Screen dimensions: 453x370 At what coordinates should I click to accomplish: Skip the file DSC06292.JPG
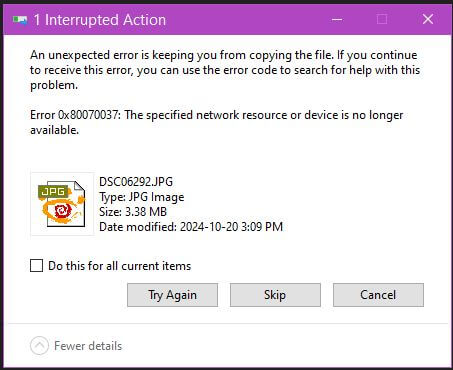275,295
